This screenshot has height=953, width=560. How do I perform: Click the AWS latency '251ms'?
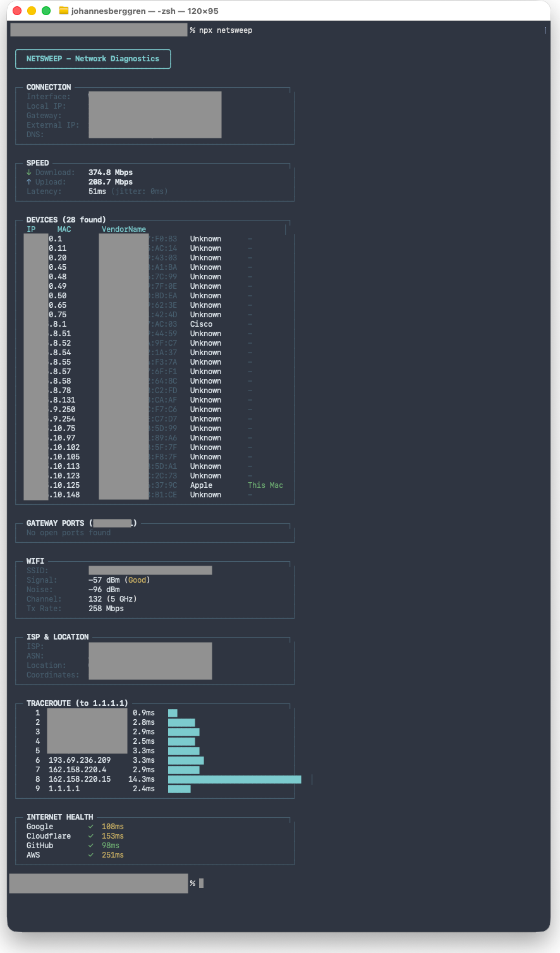(113, 855)
